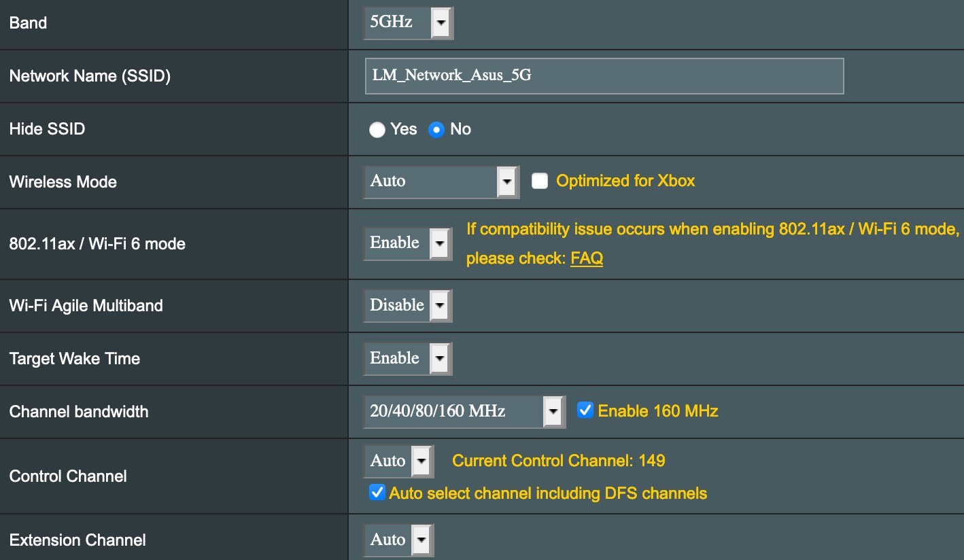Open the Extension Channel dropdown
Viewport: 964px width, 560px height.
tap(398, 540)
